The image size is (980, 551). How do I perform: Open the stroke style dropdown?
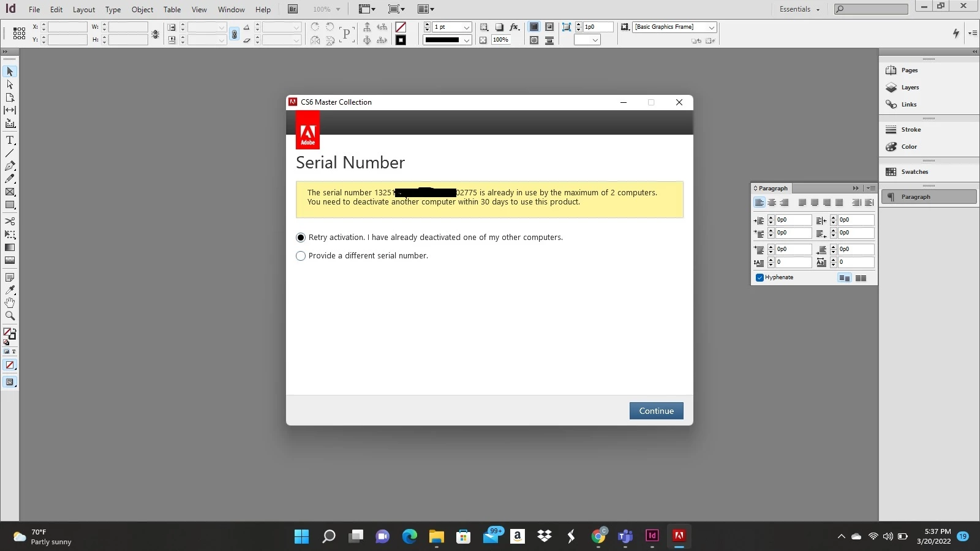coord(467,40)
